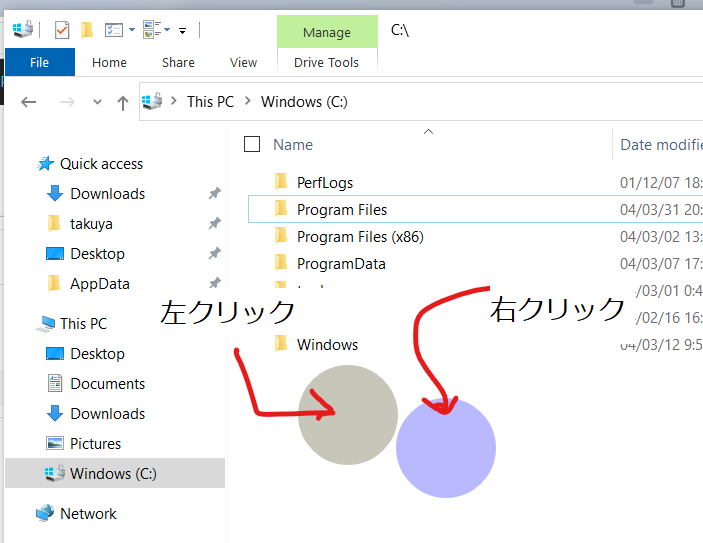Sort by the Date modified column header
Image resolution: width=703 pixels, height=543 pixels.
(x=661, y=145)
